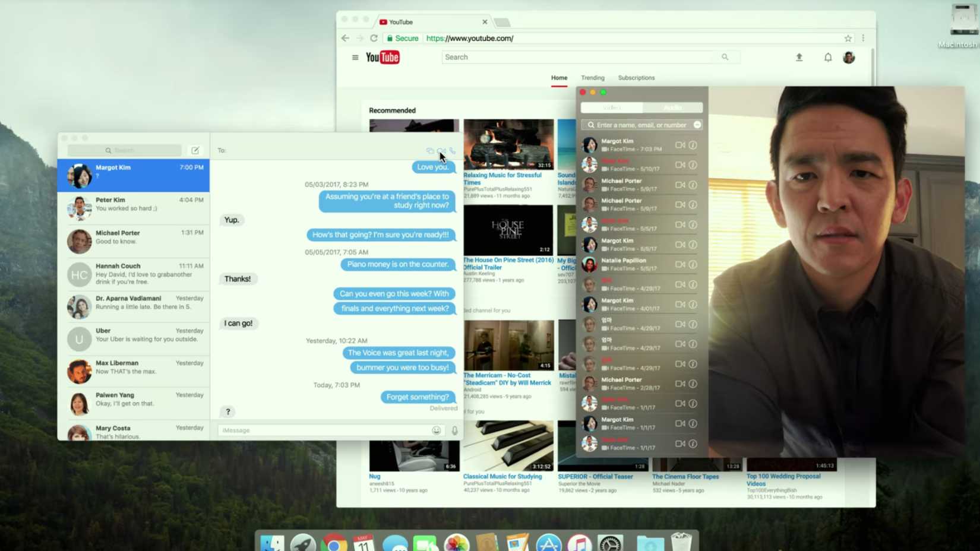This screenshot has width=980, height=551.
Task: Click the compose new message icon
Action: (x=195, y=150)
